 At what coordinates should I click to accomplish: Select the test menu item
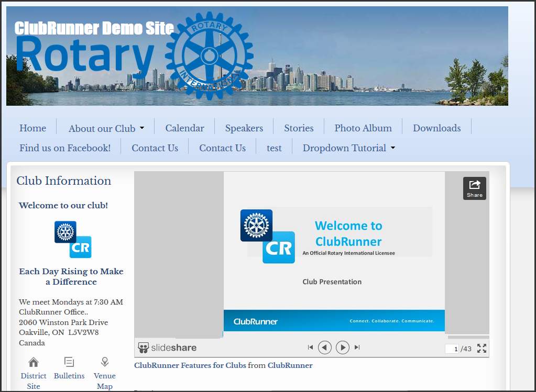coord(274,148)
